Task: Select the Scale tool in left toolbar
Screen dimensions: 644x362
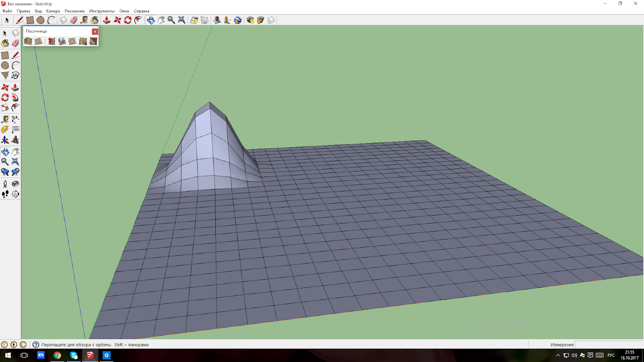Action: tap(5, 107)
